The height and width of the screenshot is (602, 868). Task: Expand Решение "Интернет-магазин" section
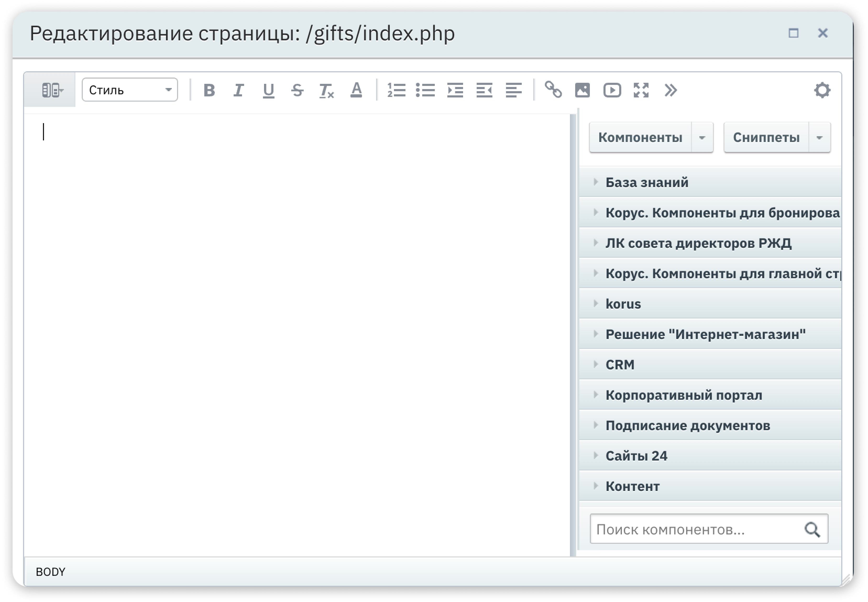710,334
